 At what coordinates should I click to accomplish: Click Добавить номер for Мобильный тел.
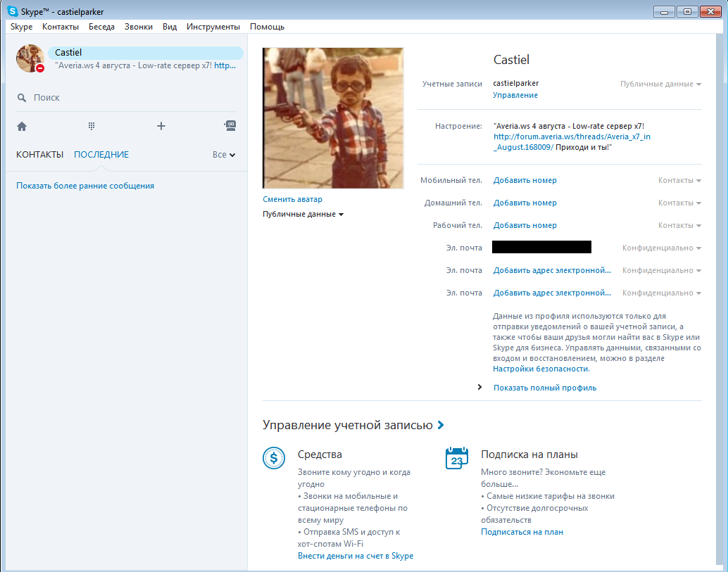(525, 180)
